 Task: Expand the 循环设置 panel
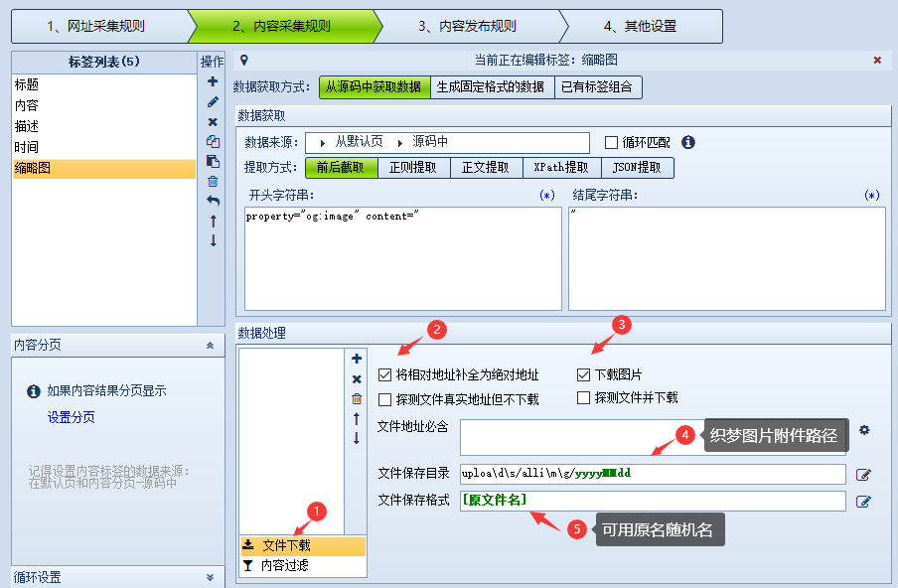click(x=210, y=577)
